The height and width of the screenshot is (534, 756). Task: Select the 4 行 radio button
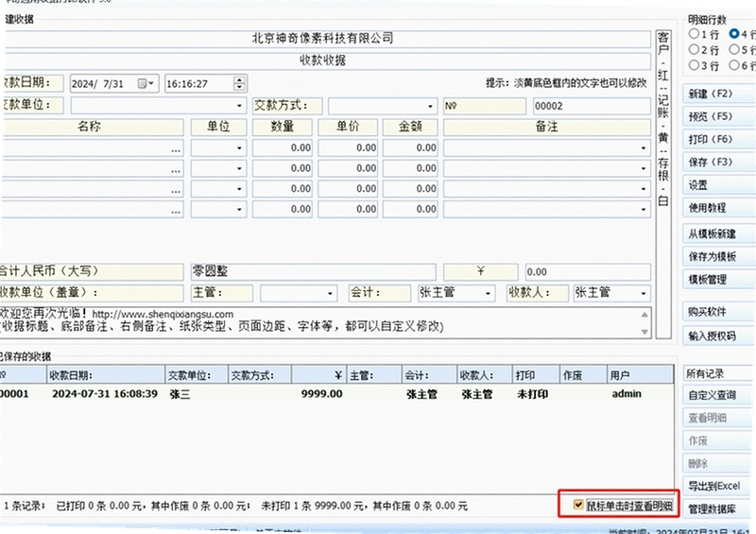click(x=734, y=34)
